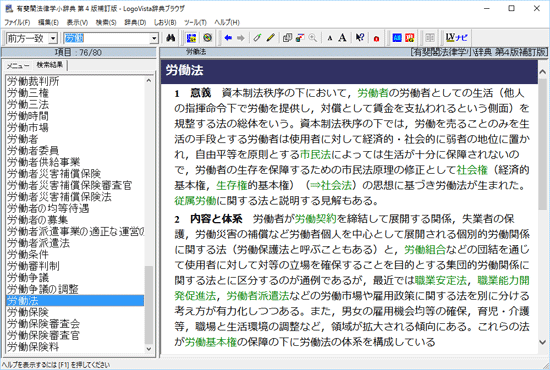Decrease font size with small A

coord(329,38)
